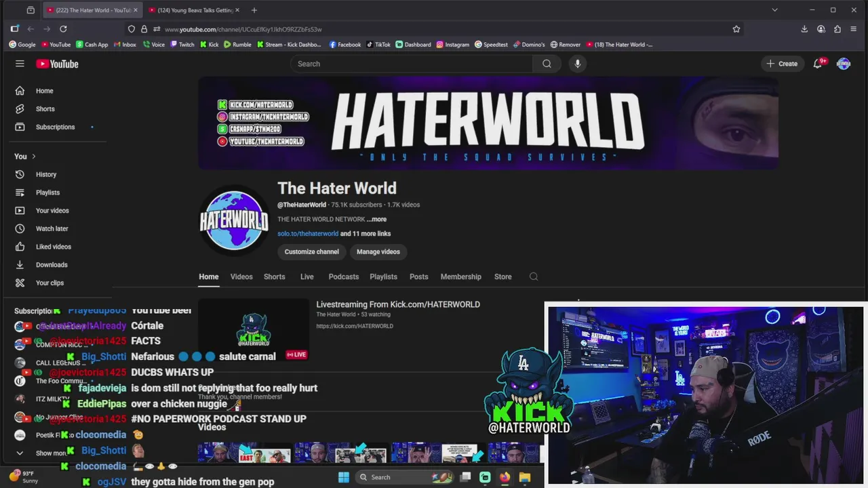The width and height of the screenshot is (868, 488).
Task: Open the Create button menu
Action: 782,64
